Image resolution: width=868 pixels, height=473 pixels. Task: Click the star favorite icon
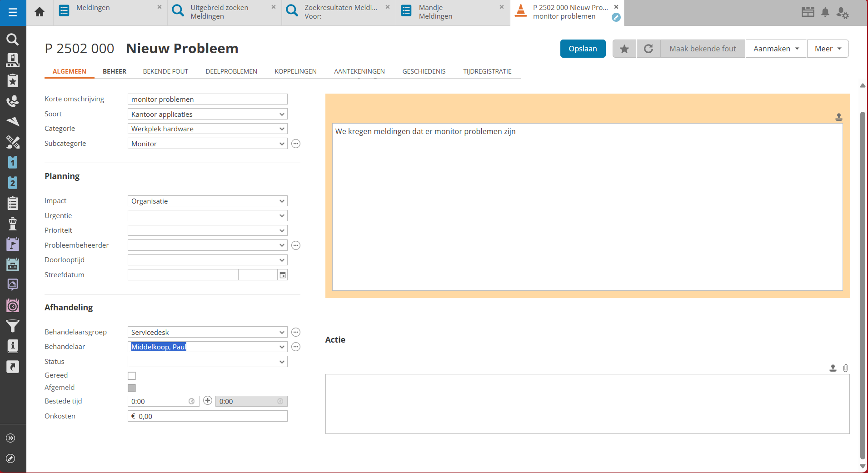tap(624, 49)
